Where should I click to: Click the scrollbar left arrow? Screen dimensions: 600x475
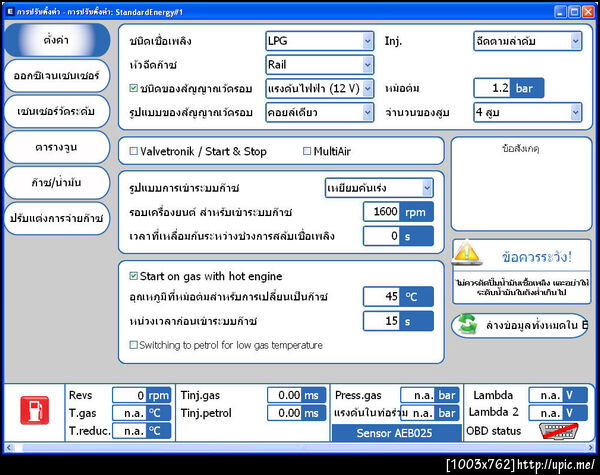point(9,447)
